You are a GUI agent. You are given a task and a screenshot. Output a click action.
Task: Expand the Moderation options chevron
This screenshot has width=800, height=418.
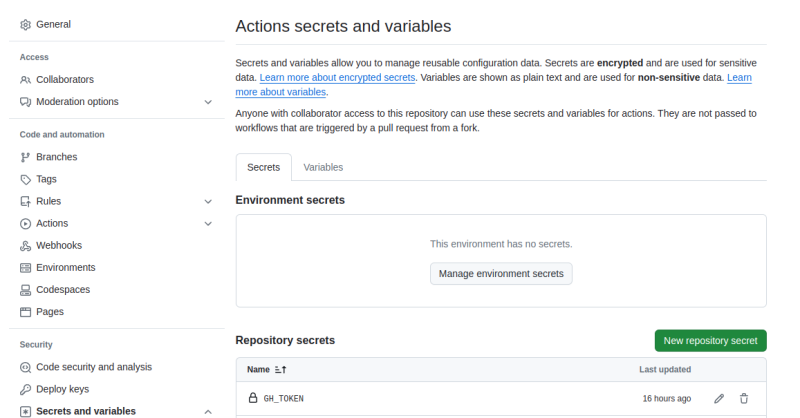(208, 102)
